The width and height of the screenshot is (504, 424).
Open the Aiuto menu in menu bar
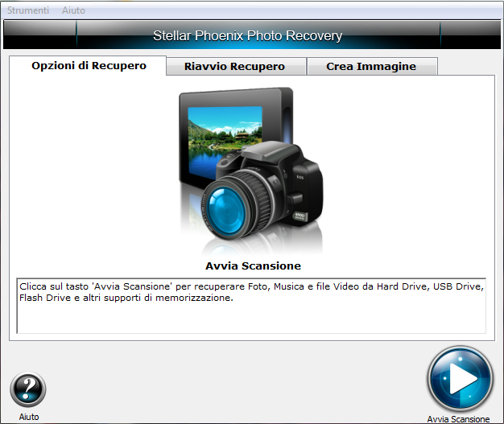click(73, 10)
